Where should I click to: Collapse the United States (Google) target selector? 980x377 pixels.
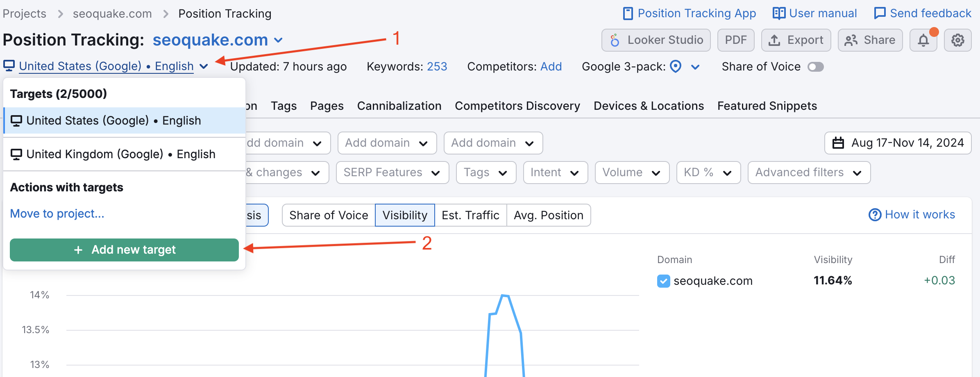click(106, 66)
